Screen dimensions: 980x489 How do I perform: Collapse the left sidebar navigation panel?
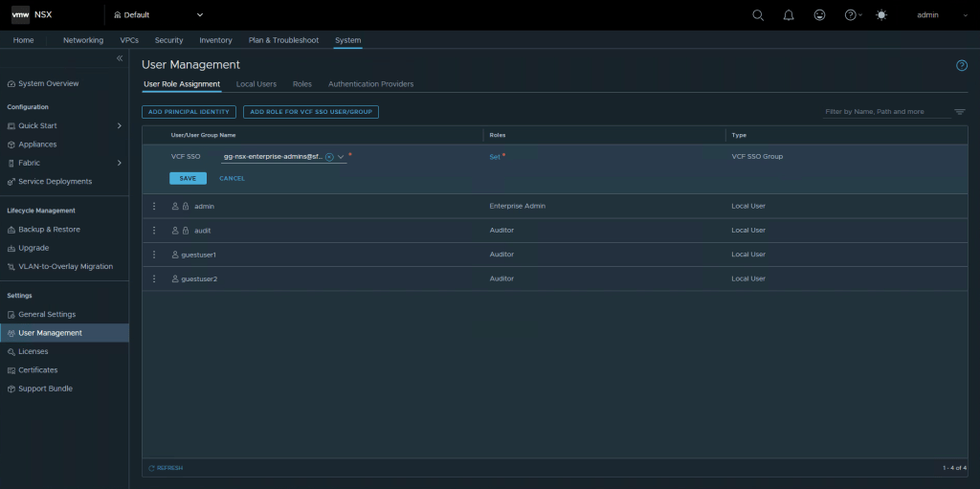pyautogui.click(x=120, y=59)
